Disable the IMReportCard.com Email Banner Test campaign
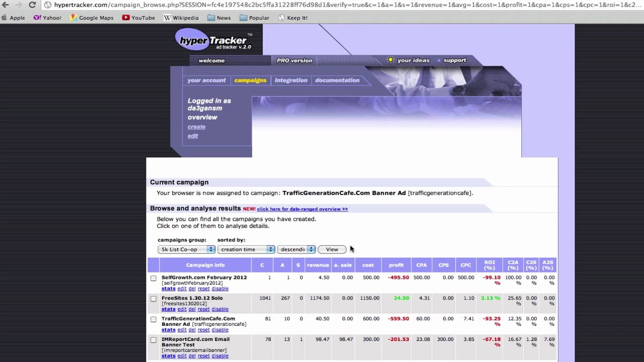This screenshot has width=644, height=362. [220, 356]
